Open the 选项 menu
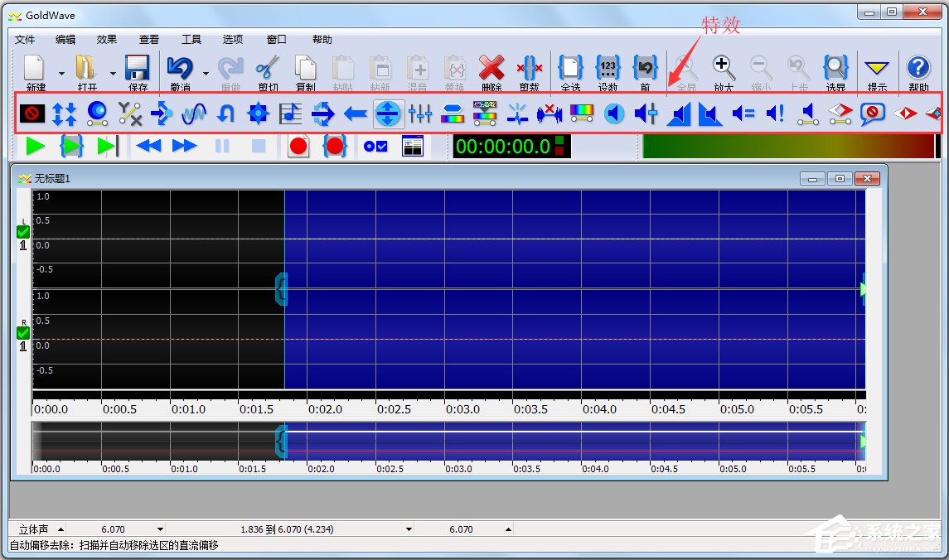Image resolution: width=949 pixels, height=560 pixels. [232, 39]
